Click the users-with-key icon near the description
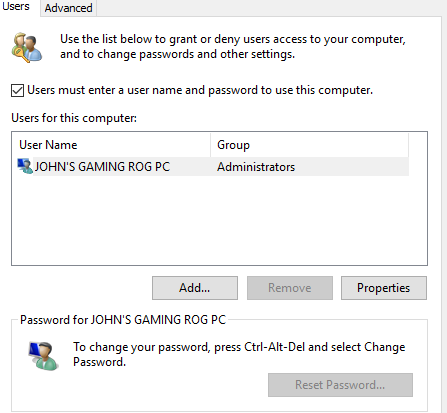 coord(27,48)
